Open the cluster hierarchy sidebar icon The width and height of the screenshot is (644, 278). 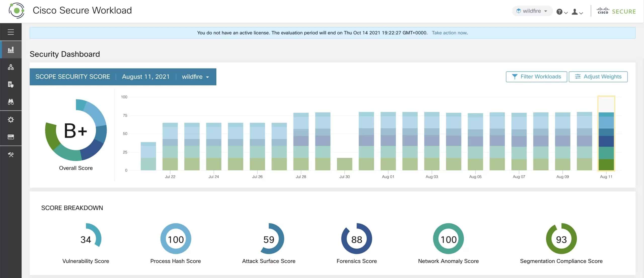[11, 67]
